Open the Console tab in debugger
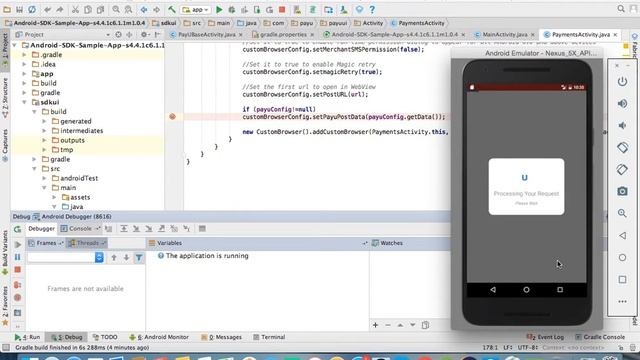640x360 pixels. click(79, 229)
